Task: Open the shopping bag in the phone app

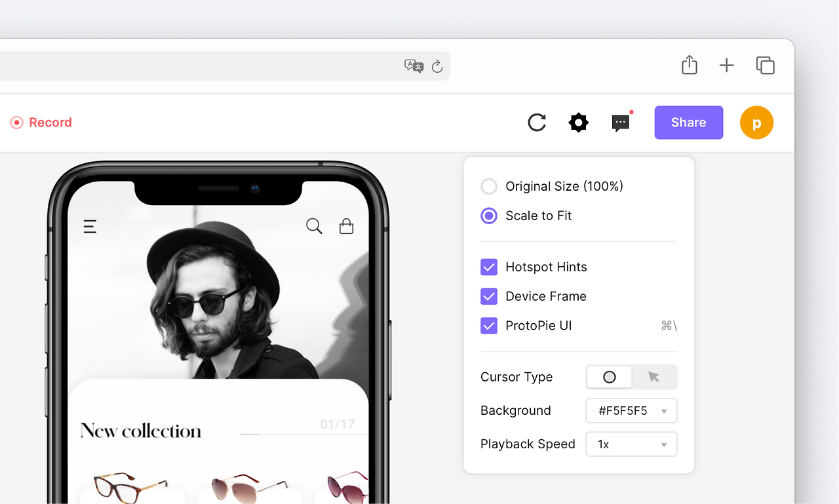Action: coord(346,226)
